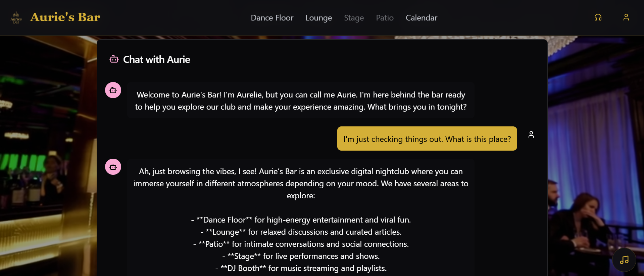Open the floating music note button
644x276 pixels.
pyautogui.click(x=624, y=260)
